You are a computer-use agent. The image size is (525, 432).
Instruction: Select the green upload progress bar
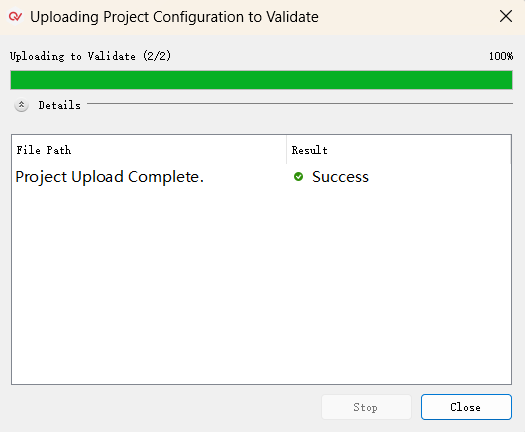261,80
